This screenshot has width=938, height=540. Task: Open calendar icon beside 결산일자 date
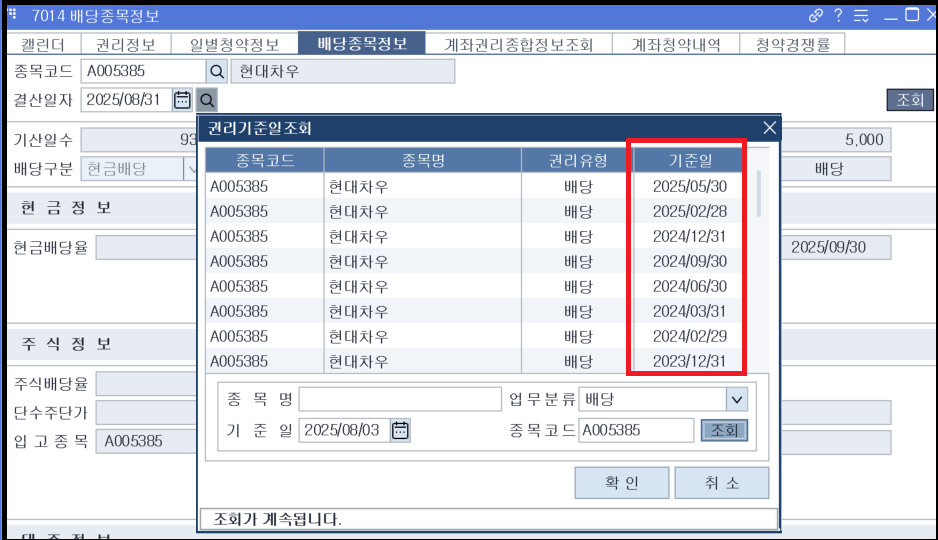(x=182, y=100)
